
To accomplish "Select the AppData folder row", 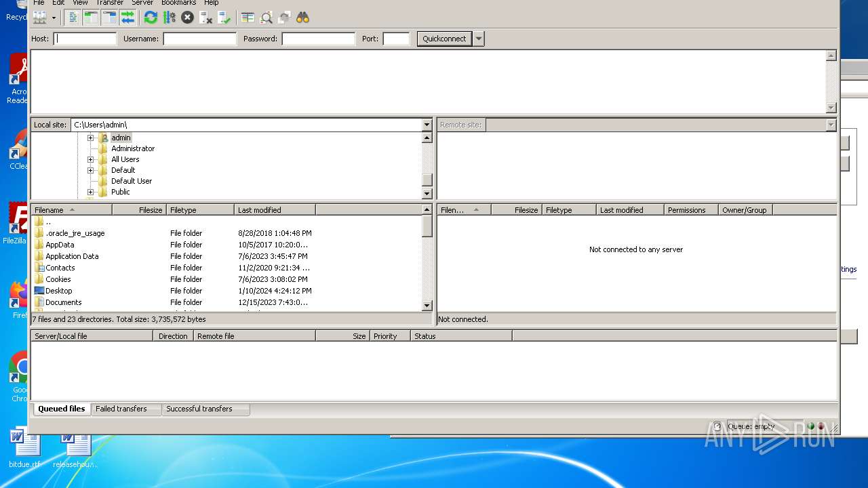I will pos(226,245).
